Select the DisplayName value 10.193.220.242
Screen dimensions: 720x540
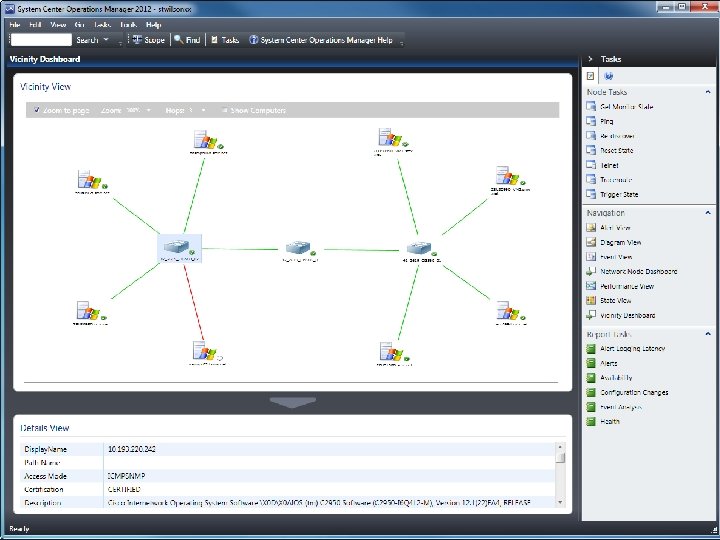132,449
